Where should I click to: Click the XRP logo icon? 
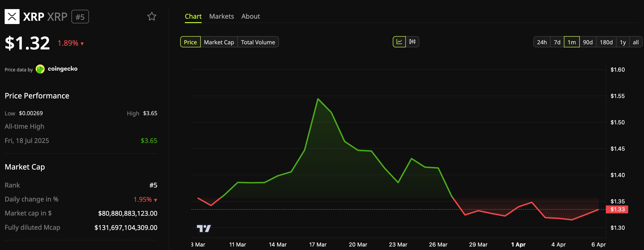(12, 17)
